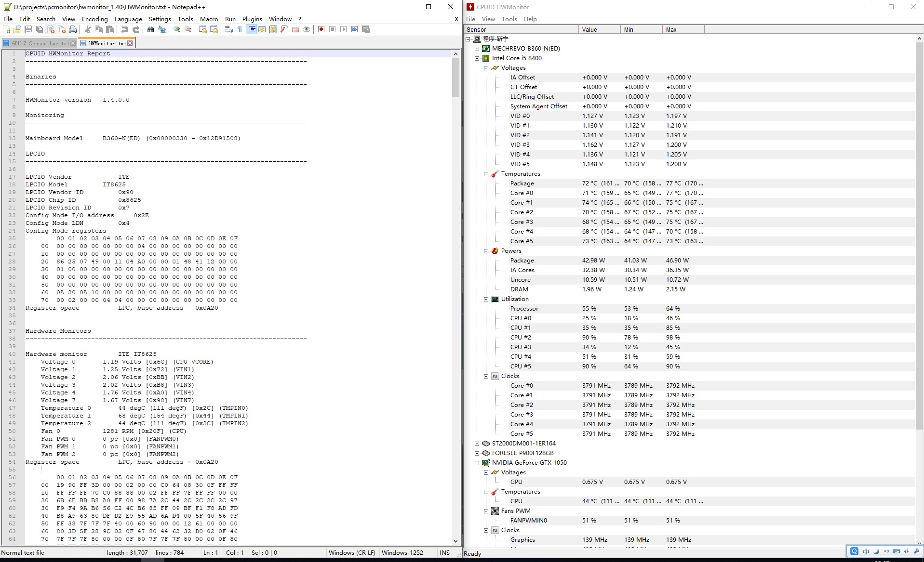Open IME settings wrench icon
924x562 pixels.
(916, 551)
